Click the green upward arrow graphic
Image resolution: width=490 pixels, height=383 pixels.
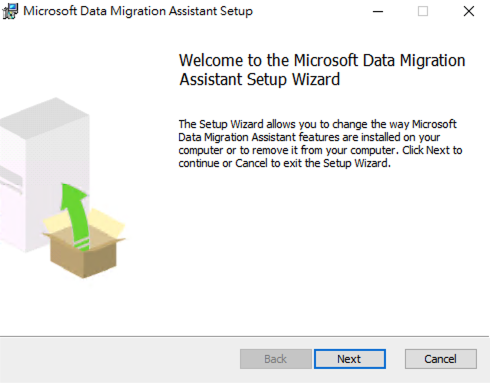coord(76,216)
